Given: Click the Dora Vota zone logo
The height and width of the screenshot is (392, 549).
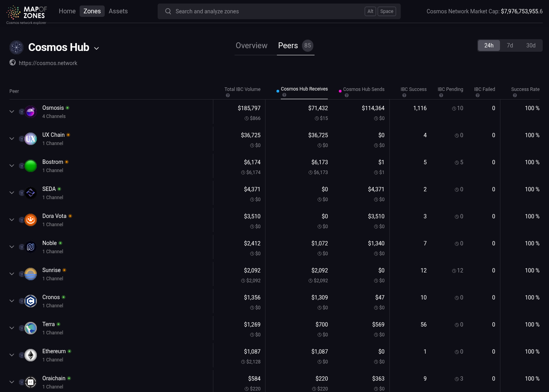Looking at the screenshot, I should pyautogui.click(x=31, y=220).
